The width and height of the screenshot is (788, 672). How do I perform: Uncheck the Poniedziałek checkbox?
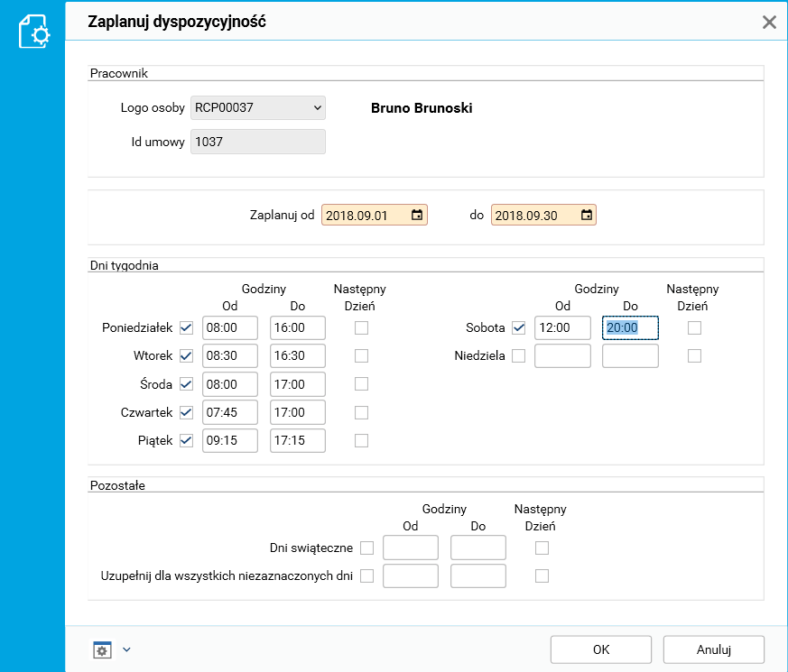point(186,328)
